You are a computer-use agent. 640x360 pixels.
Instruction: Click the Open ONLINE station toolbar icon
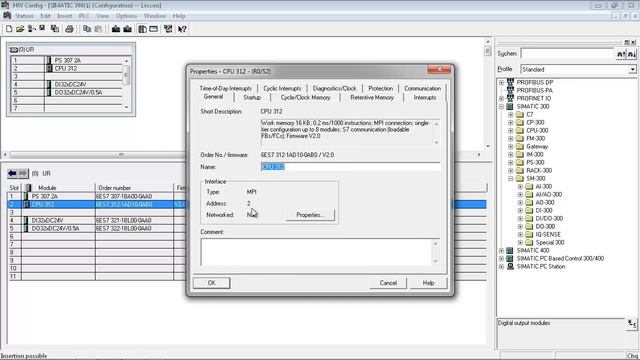31,29
